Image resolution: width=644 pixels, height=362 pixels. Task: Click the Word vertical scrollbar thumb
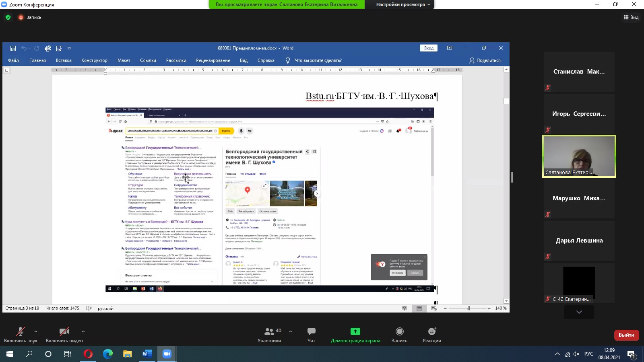tap(506, 101)
